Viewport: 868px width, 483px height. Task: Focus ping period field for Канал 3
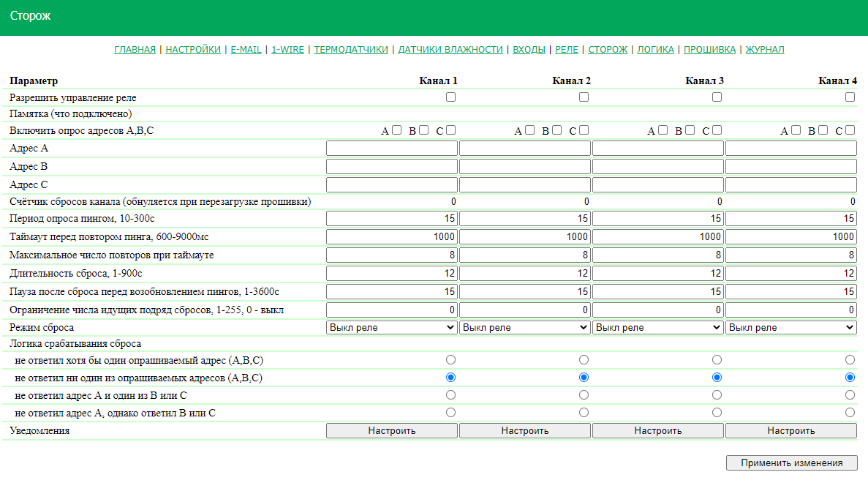pos(657,218)
